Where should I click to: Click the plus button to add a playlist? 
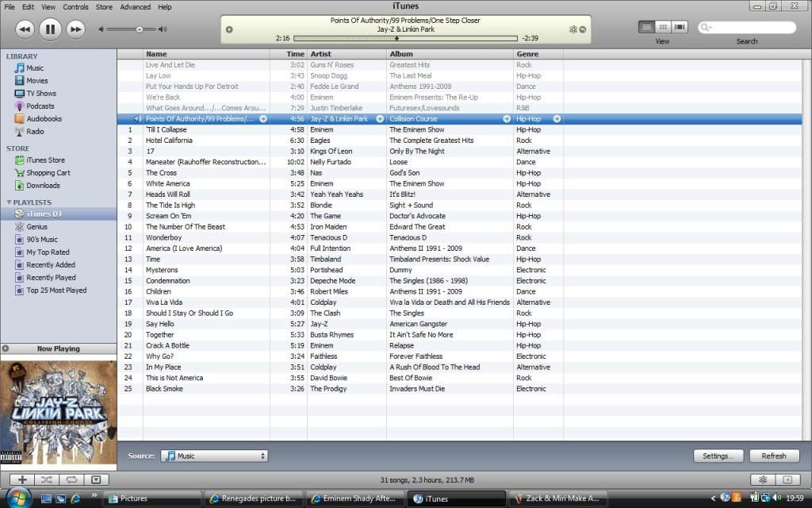point(22,479)
